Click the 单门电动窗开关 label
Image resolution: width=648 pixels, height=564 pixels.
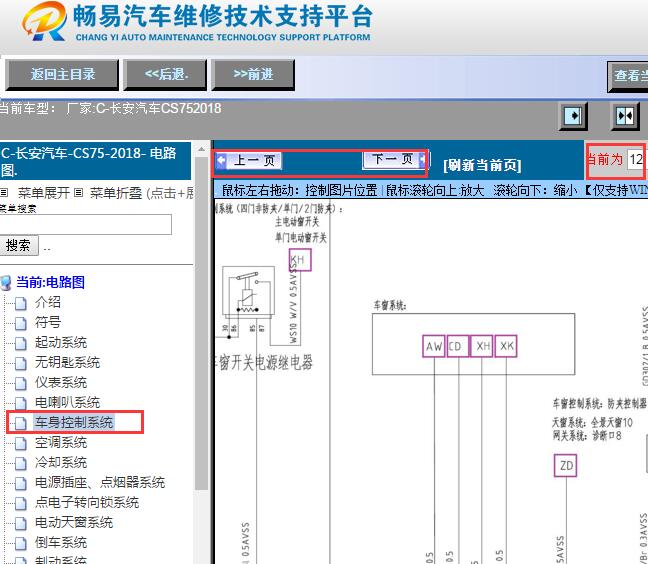pyautogui.click(x=301, y=238)
